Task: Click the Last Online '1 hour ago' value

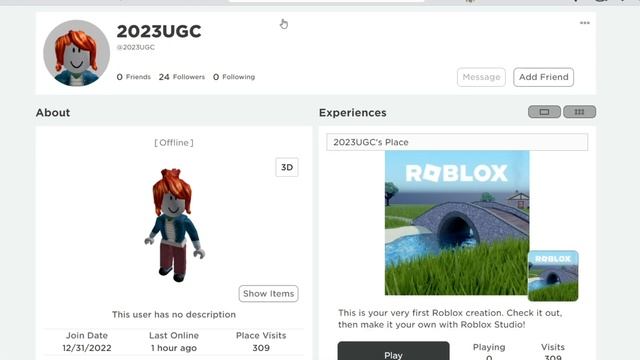Action: point(174,348)
